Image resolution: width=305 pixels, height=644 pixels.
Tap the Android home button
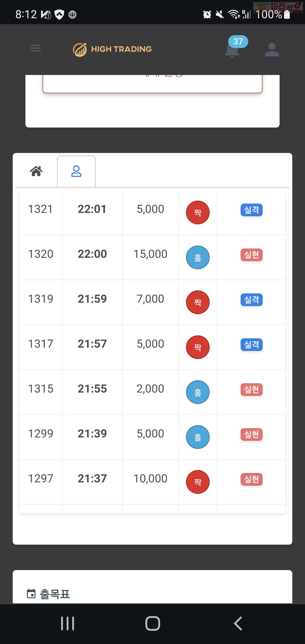coord(152,623)
